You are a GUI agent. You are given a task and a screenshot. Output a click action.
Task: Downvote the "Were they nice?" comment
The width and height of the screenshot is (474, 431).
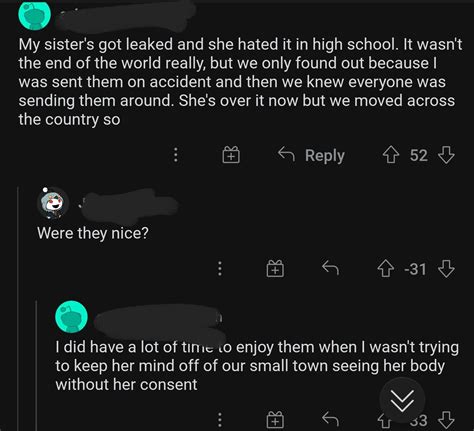[446, 269]
